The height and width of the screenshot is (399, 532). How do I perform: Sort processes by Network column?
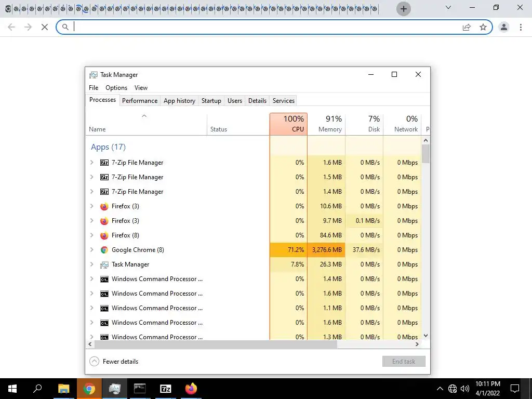tap(403, 124)
